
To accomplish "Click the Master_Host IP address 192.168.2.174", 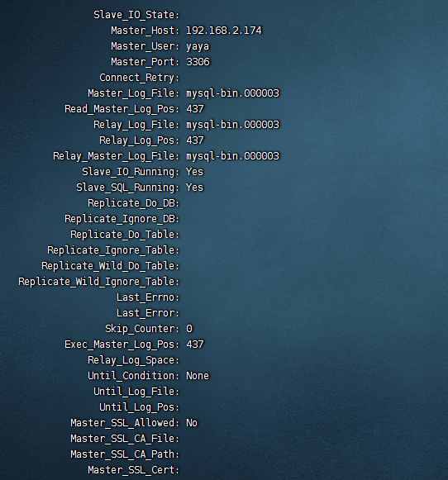I will click(224, 31).
